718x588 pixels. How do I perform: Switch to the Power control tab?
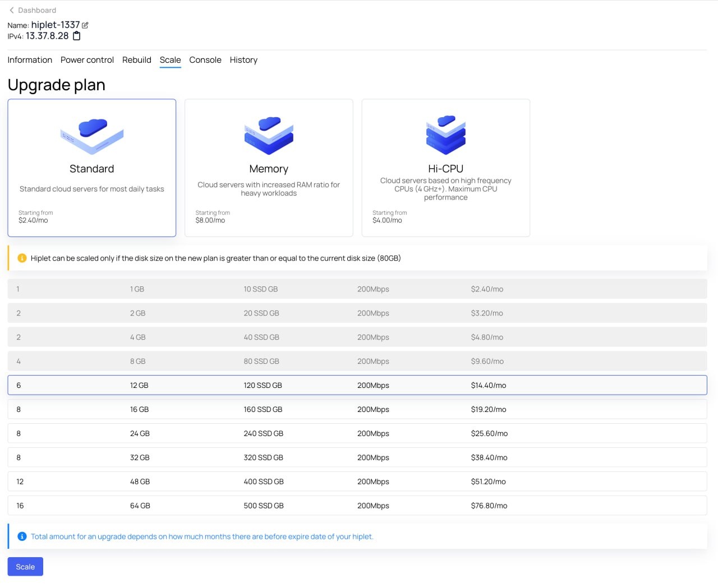coord(87,60)
